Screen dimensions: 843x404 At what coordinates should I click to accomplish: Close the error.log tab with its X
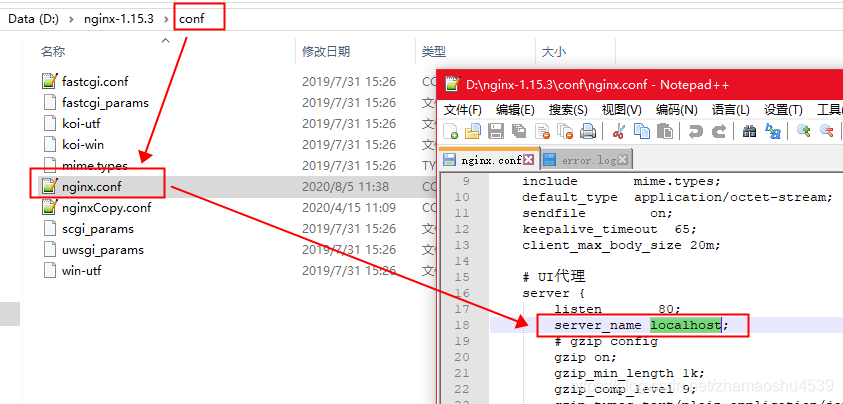pos(623,160)
